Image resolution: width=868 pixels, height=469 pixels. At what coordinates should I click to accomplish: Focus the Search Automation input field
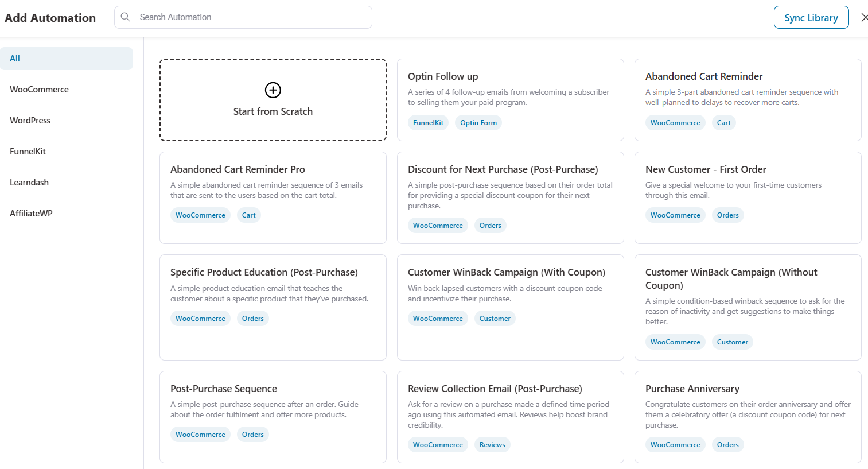coord(243,17)
